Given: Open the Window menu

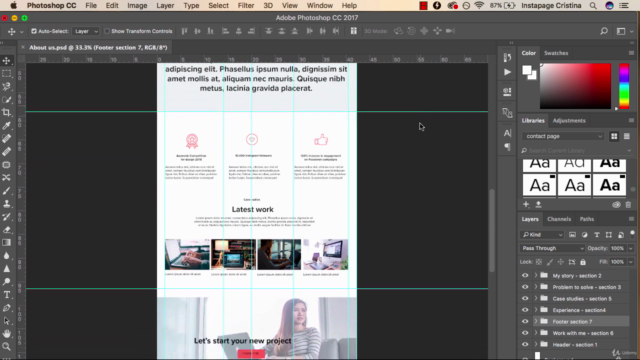Looking at the screenshot, I should tap(320, 6).
